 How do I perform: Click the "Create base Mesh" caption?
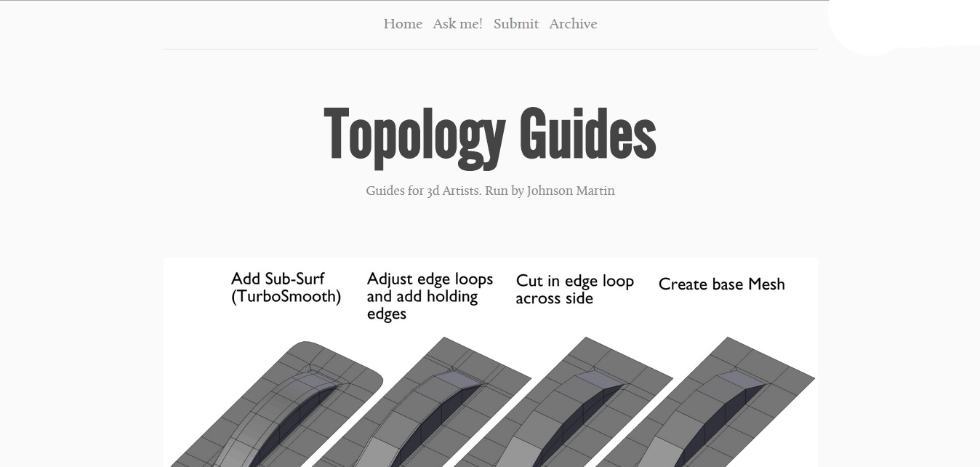click(722, 284)
